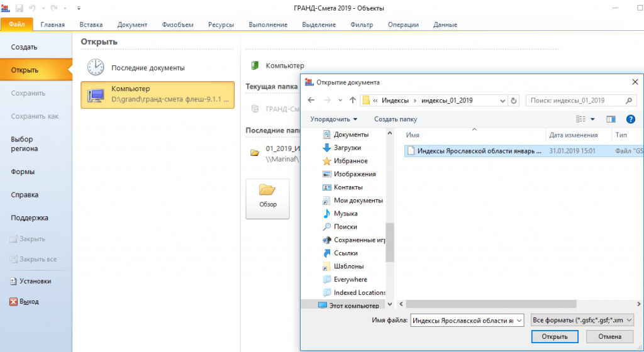Open the Выполнение ribbon tab

pos(268,25)
